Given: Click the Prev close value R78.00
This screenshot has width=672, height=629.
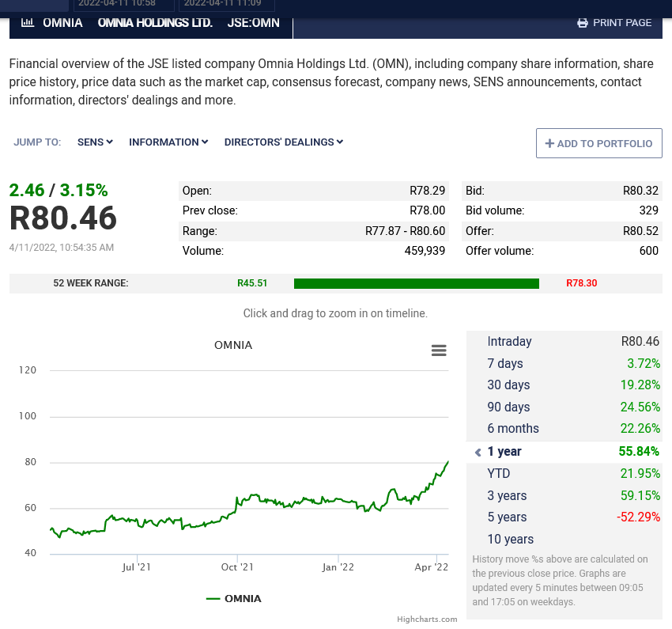Looking at the screenshot, I should pyautogui.click(x=427, y=210).
